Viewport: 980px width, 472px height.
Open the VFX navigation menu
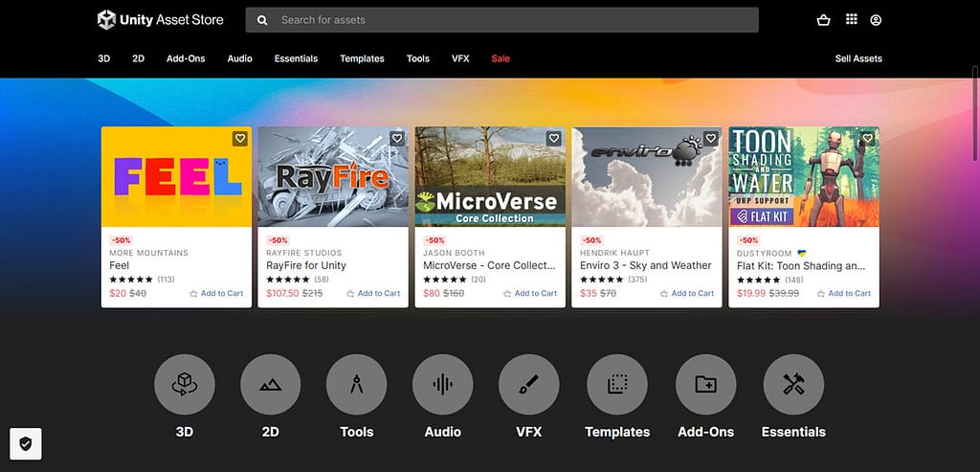click(460, 58)
